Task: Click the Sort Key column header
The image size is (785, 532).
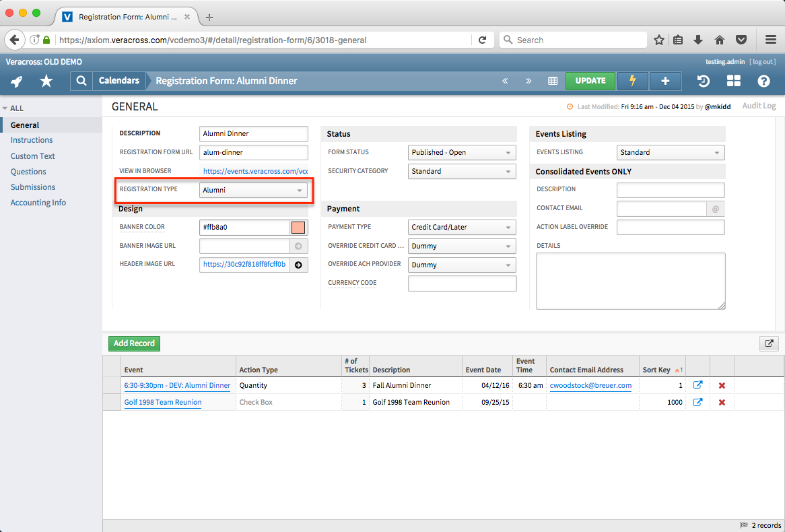Action: (x=657, y=369)
